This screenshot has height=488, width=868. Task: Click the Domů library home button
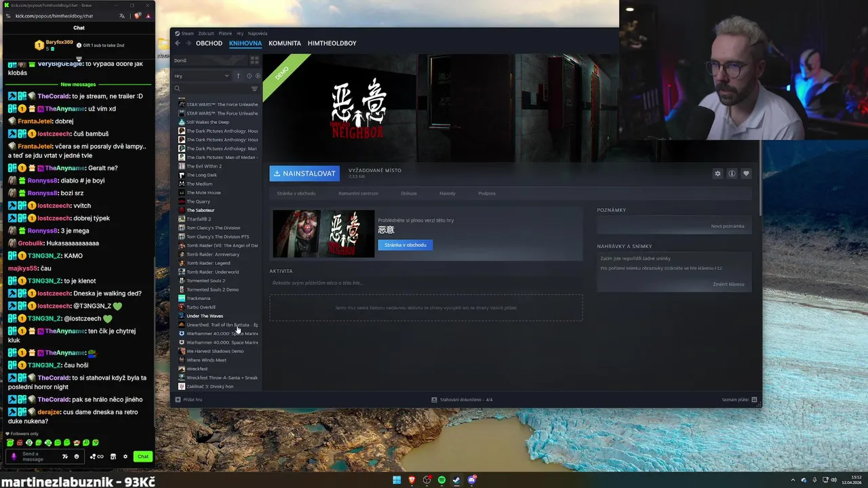click(210, 60)
